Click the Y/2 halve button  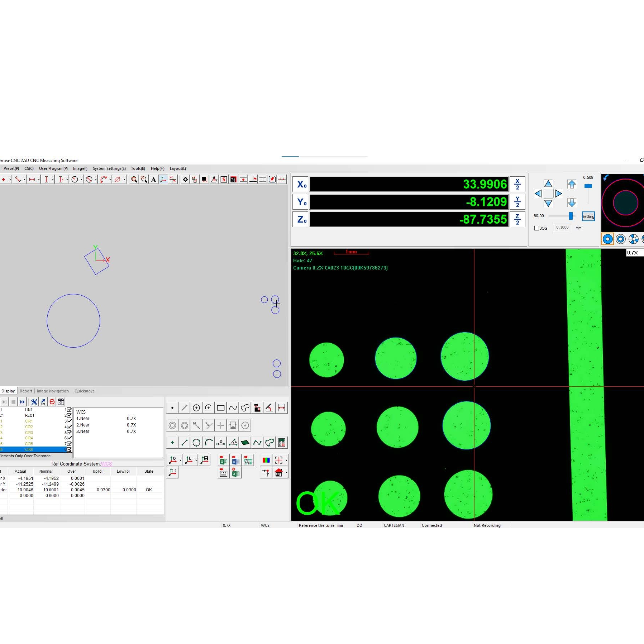coord(517,202)
